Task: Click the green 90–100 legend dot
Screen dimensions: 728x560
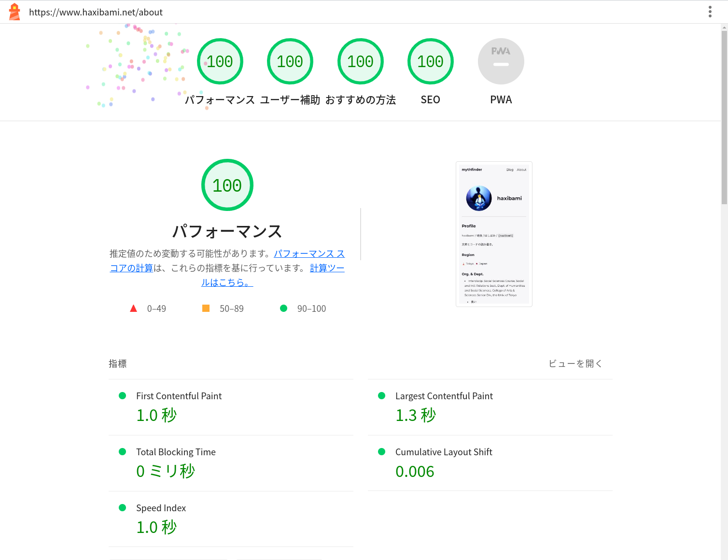Action: click(x=283, y=308)
